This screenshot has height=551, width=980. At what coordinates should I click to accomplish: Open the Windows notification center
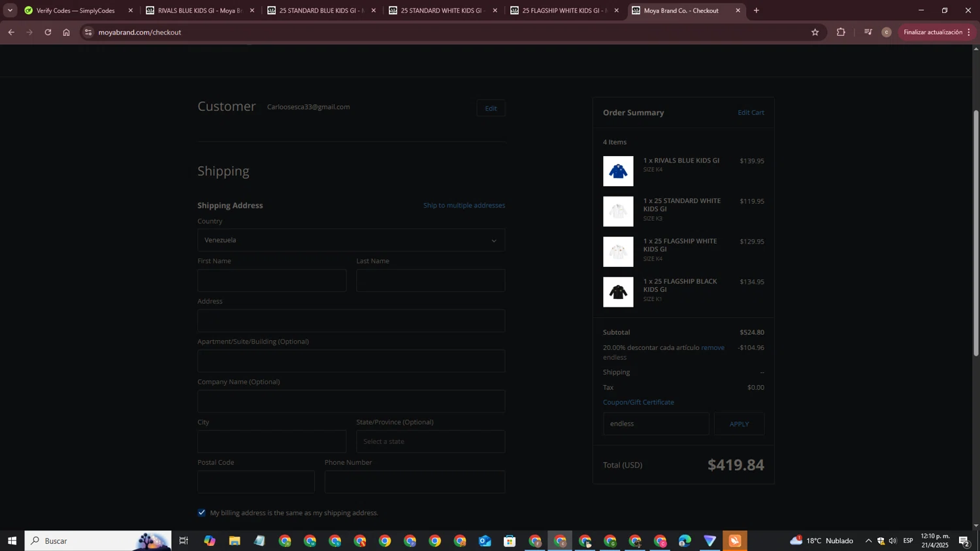[964, 541]
